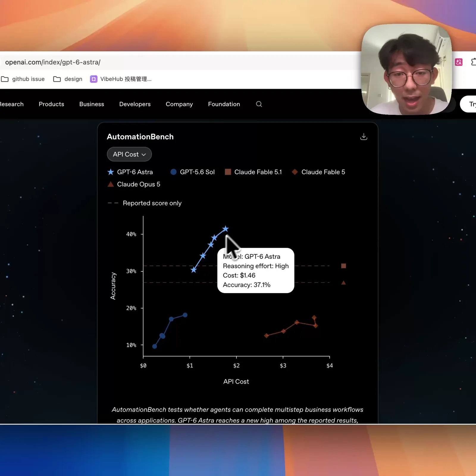Open the Foundation nav link
Image resolution: width=476 pixels, height=476 pixels.
(224, 104)
